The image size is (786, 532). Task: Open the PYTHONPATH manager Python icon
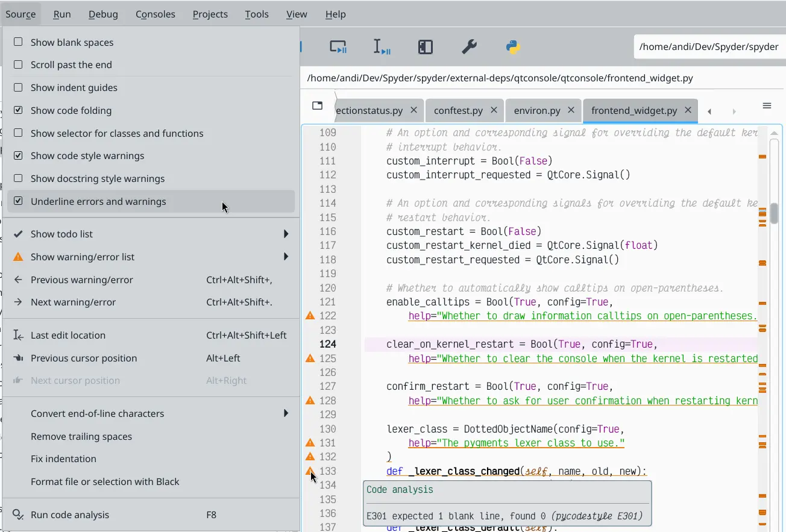[x=512, y=46]
